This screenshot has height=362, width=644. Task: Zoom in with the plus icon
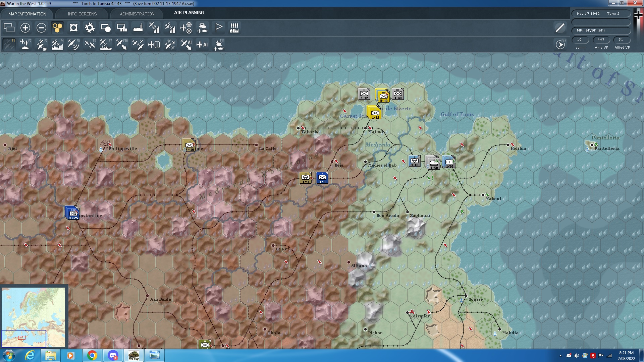pos(25,28)
